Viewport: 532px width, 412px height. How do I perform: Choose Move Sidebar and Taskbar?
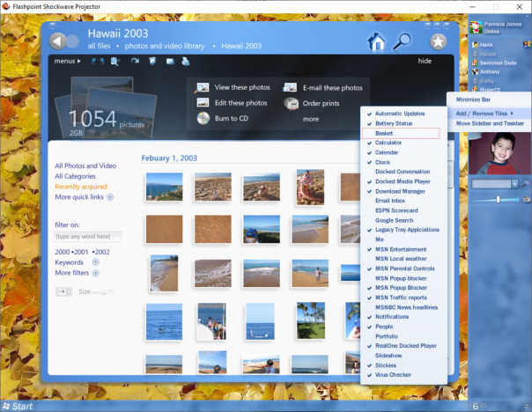(489, 123)
